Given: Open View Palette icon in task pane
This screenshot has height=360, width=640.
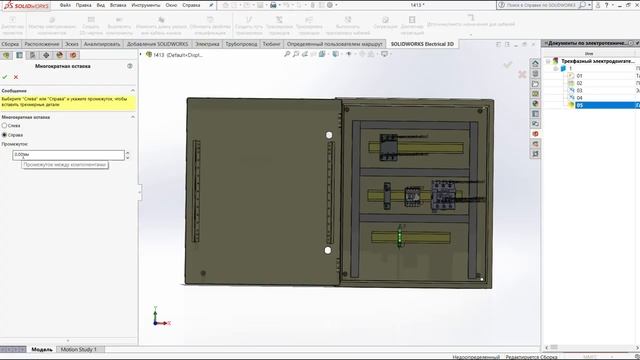Looking at the screenshot, I should (x=535, y=93).
